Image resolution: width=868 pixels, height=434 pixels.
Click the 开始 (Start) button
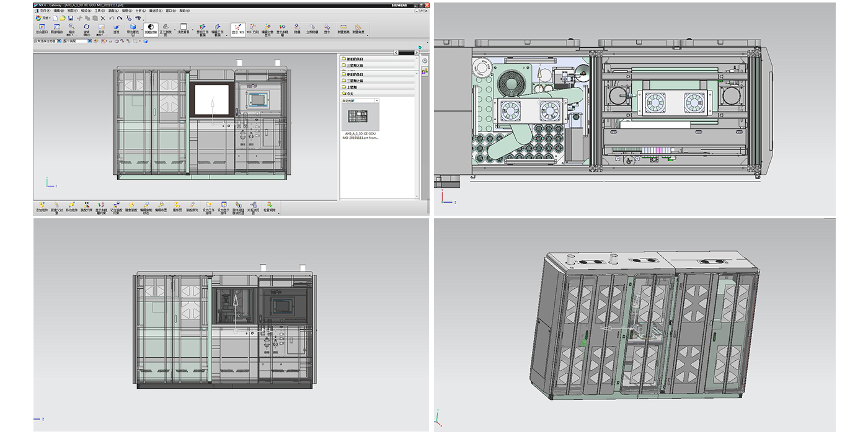point(38,19)
